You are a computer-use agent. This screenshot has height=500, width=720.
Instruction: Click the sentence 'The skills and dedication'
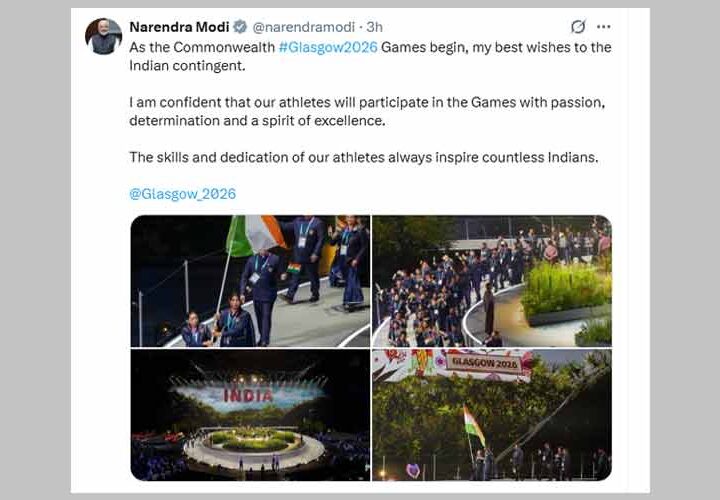[364, 157]
